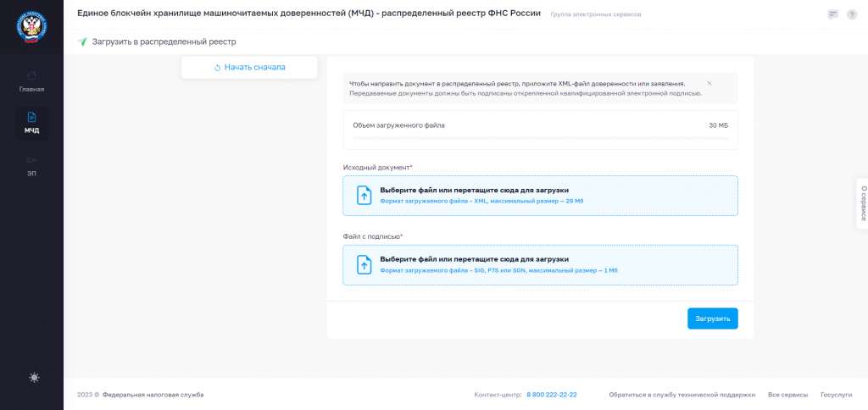
Task: Choose file for Исходный документ
Action: point(540,196)
